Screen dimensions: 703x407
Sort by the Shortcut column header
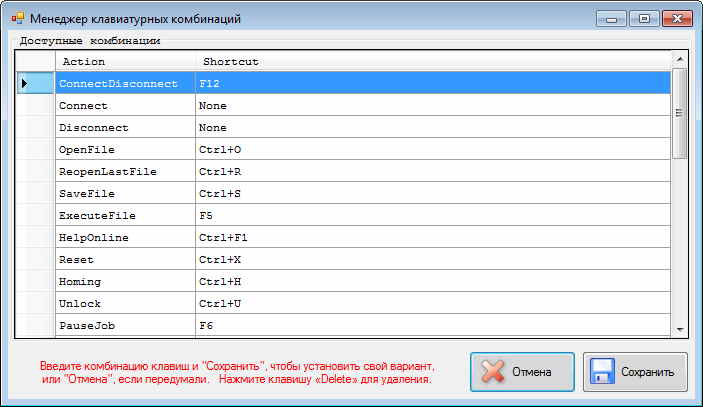tap(432, 62)
